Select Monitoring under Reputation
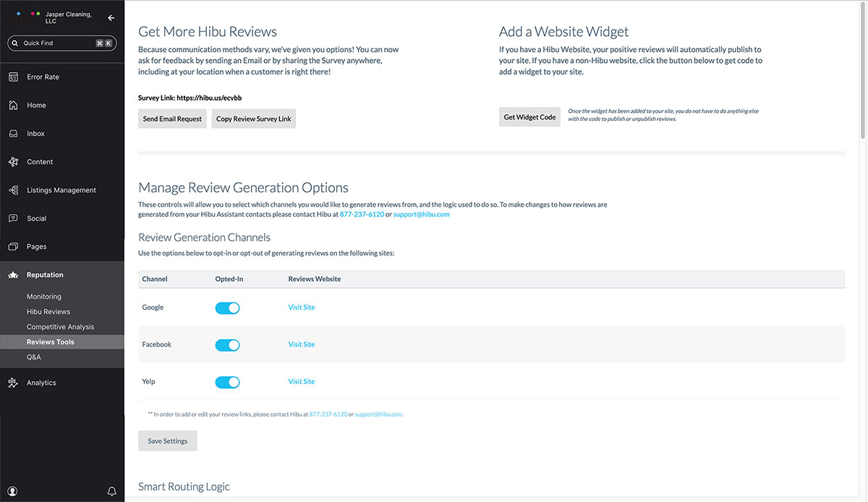This screenshot has width=868, height=502. click(x=43, y=297)
